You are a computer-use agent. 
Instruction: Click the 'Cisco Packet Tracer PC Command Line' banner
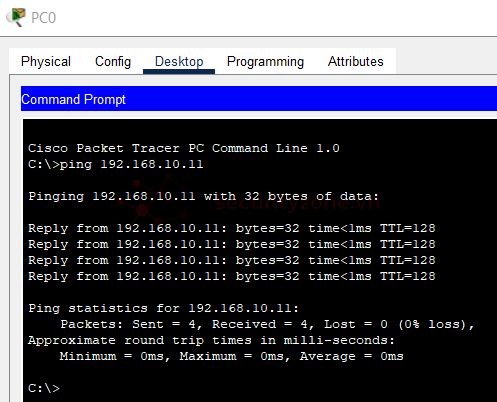click(184, 148)
